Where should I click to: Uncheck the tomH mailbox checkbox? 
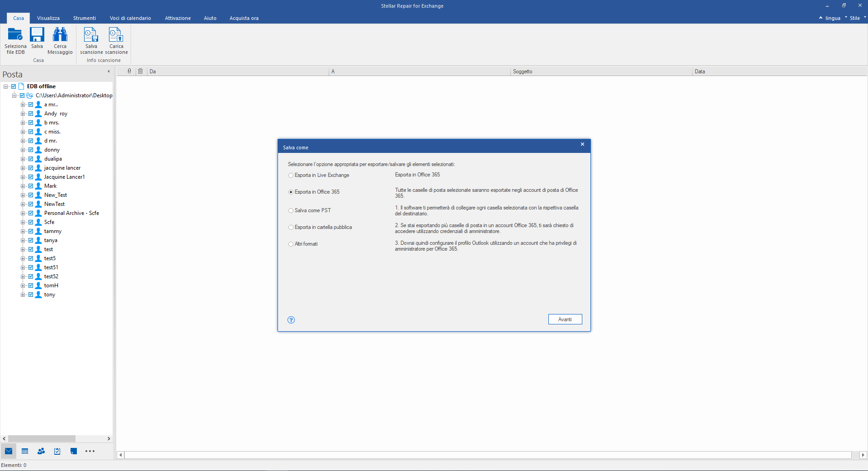coord(31,285)
